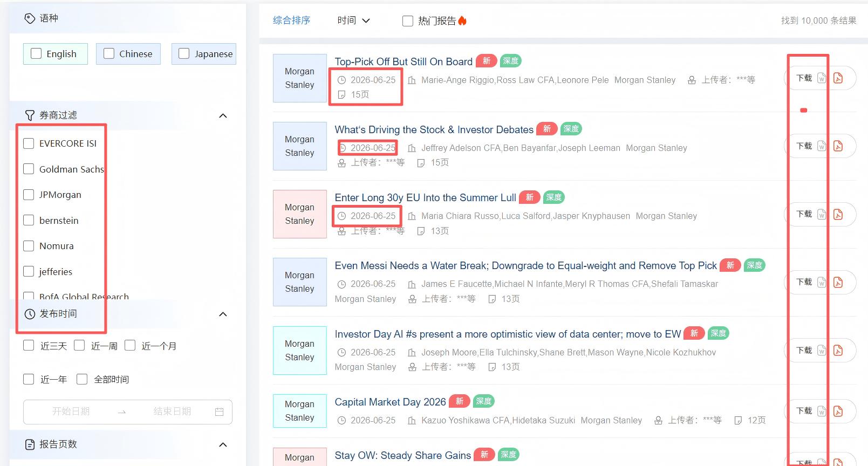Click the tag icon beside 语种
The width and height of the screenshot is (868, 466).
coord(30,18)
